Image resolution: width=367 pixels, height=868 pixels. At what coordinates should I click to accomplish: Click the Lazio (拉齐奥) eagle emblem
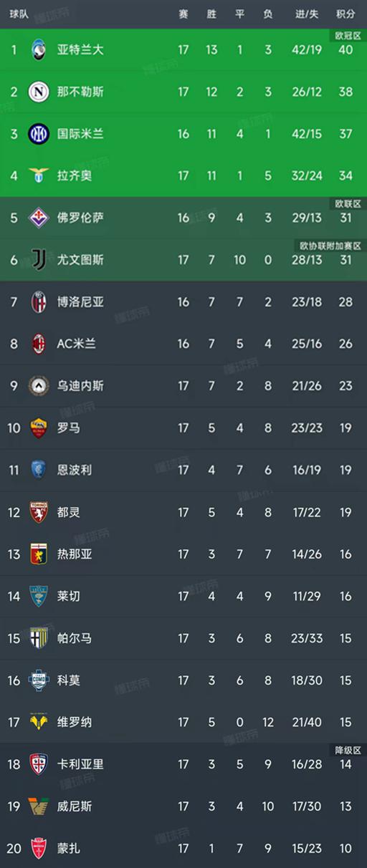point(38,175)
